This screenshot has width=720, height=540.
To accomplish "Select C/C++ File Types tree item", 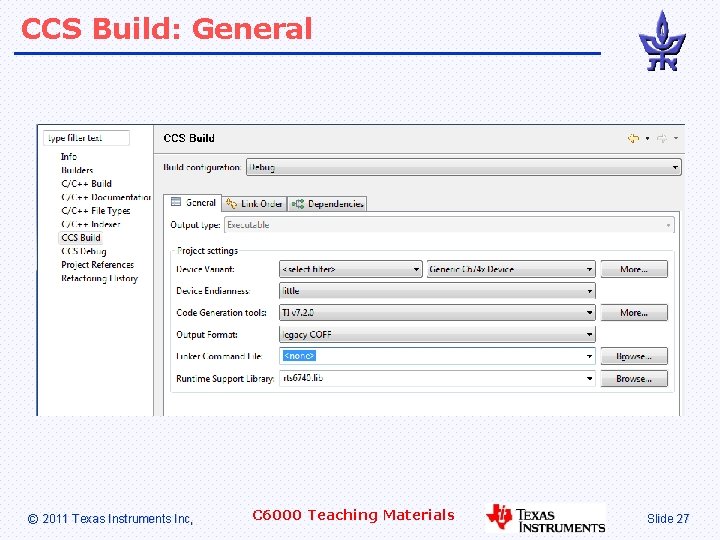I will coord(96,211).
